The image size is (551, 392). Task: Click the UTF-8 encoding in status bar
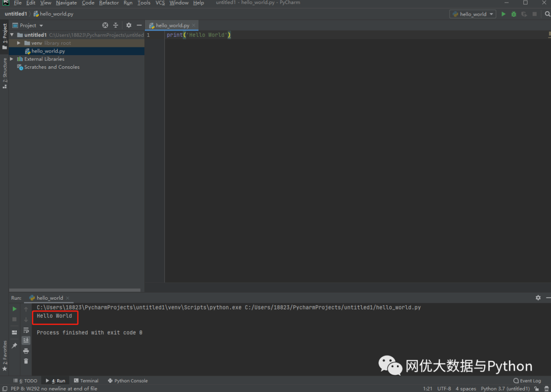click(x=444, y=388)
